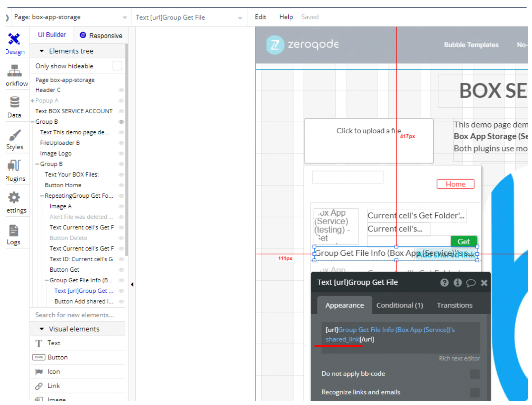Select Page box-app-storage tree row
The height and width of the screenshot is (405, 532).
click(x=65, y=80)
